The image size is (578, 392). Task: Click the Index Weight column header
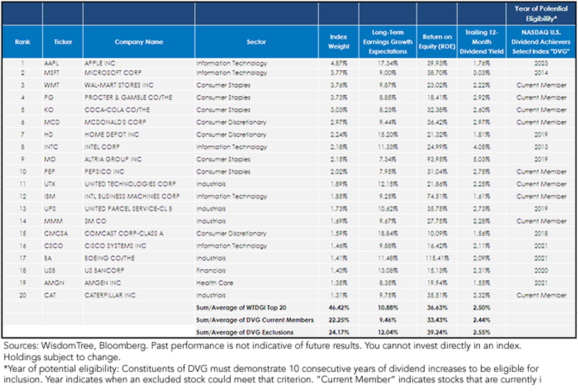coord(339,42)
